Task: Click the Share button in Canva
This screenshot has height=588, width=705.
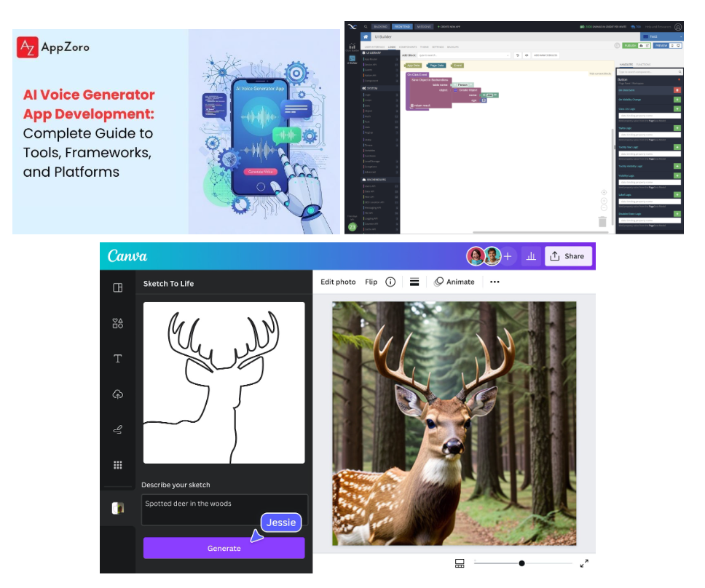Action: (567, 256)
